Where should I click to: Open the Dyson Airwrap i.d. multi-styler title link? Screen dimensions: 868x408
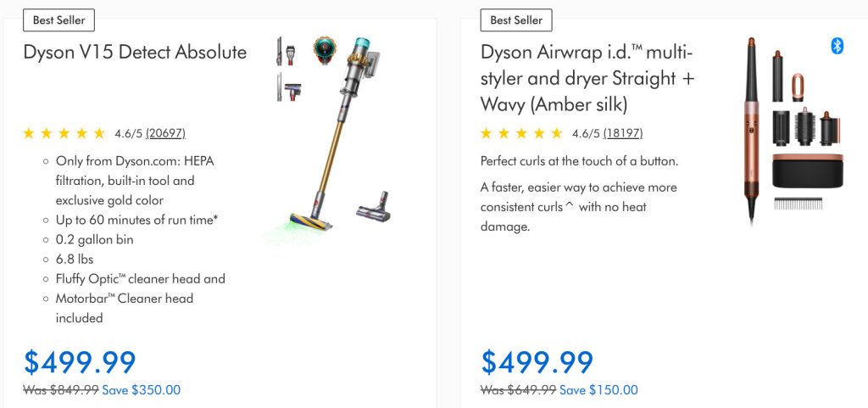(587, 78)
